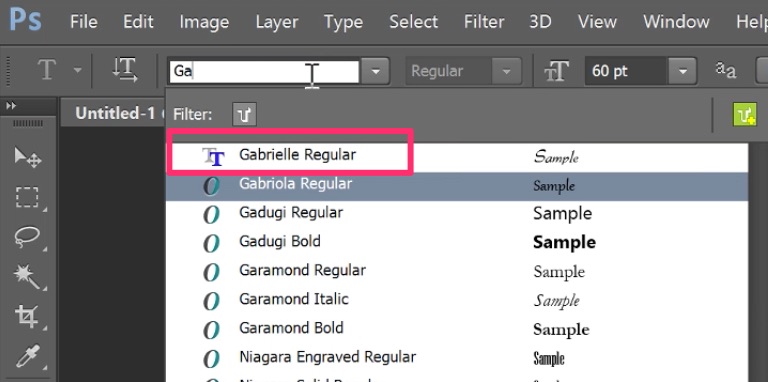Click the Type tool preset icon

click(47, 71)
